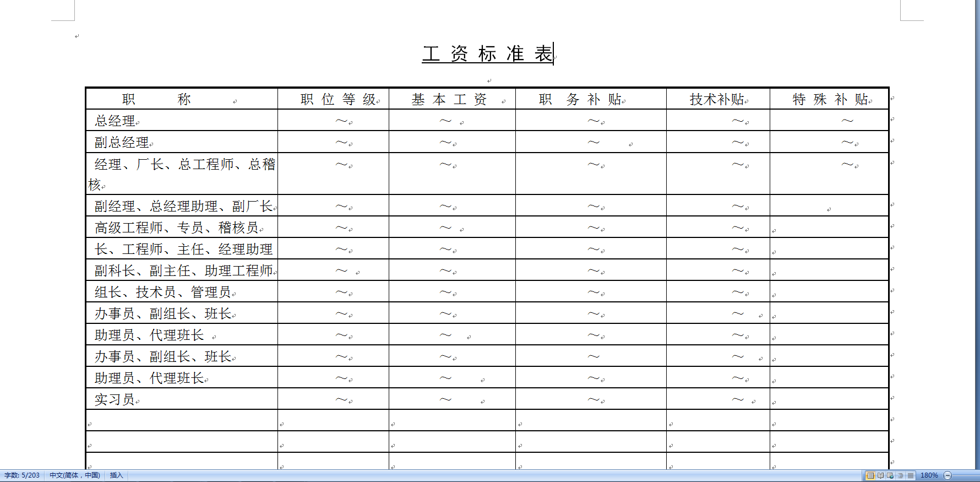Click 组长、技术员、管理员 row's 职务补贴 tilde

pyautogui.click(x=594, y=292)
